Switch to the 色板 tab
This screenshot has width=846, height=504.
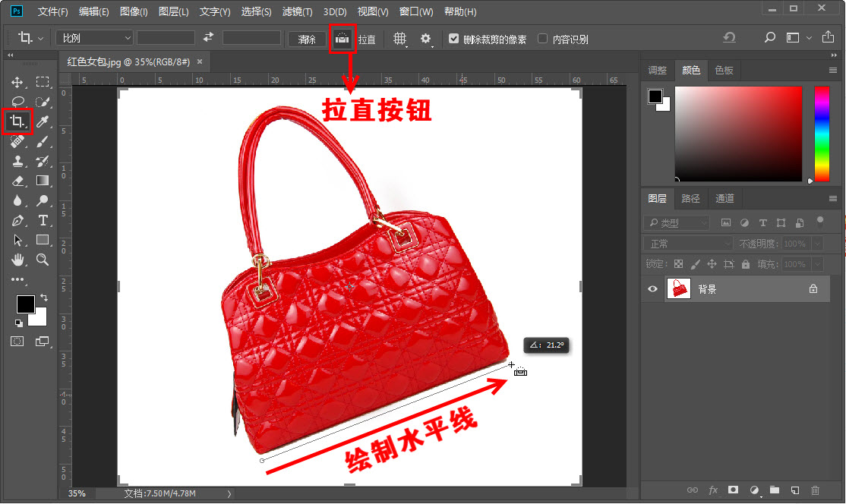pyautogui.click(x=724, y=70)
